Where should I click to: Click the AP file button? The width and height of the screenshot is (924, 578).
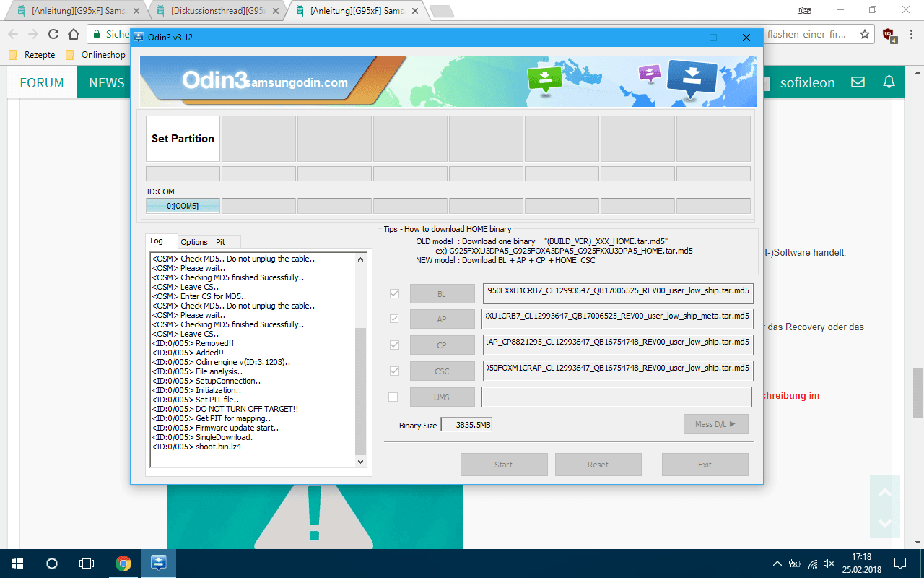(442, 319)
